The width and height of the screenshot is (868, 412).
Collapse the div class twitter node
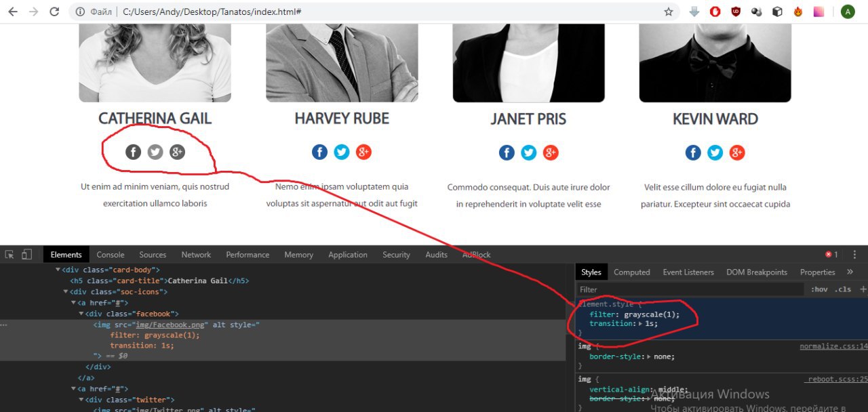(x=81, y=400)
